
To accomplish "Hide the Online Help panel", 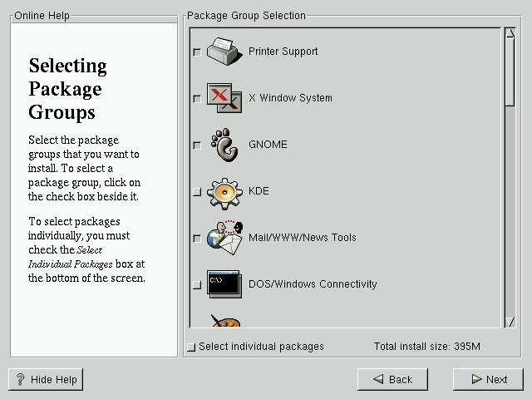I will click(46, 379).
